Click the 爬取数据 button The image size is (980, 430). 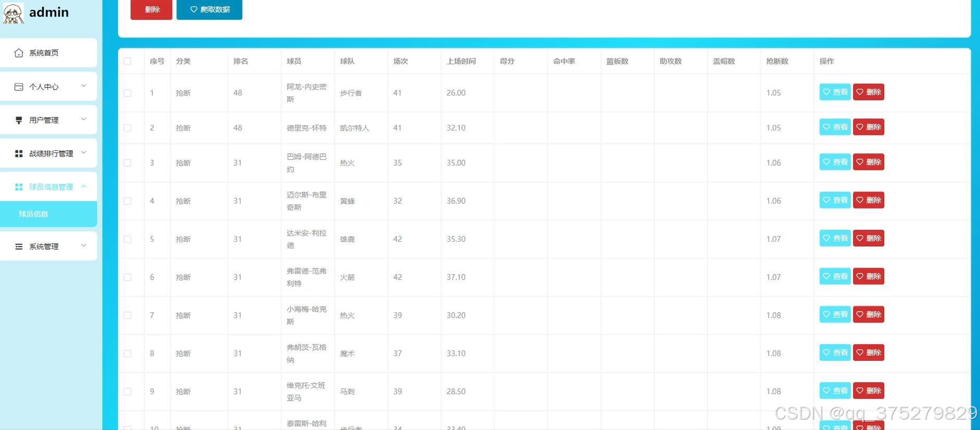point(209,9)
